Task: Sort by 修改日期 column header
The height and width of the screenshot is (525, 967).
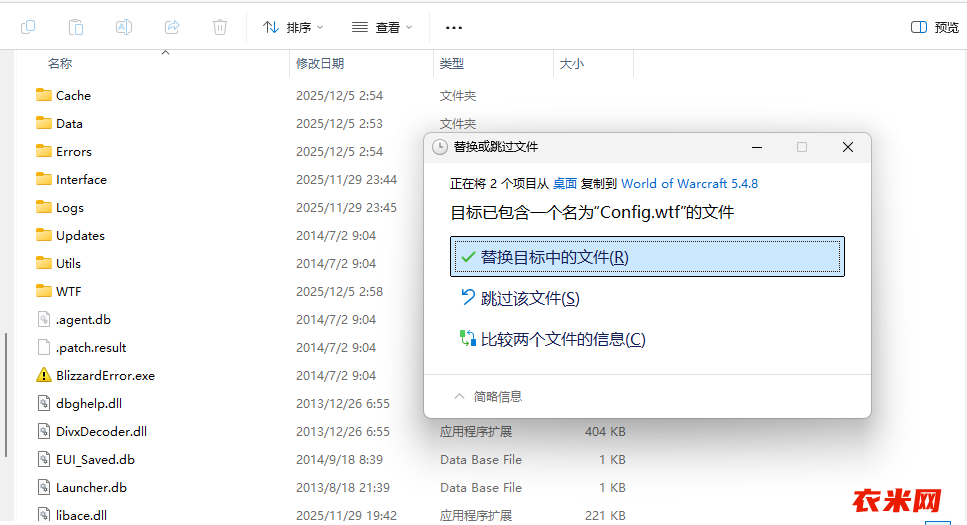Action: point(320,64)
